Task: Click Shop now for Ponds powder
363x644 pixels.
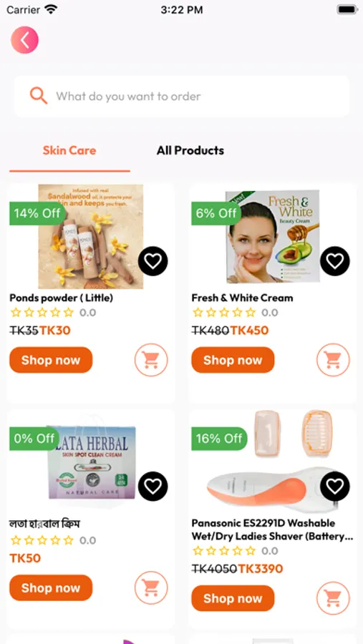Action: coord(51,360)
